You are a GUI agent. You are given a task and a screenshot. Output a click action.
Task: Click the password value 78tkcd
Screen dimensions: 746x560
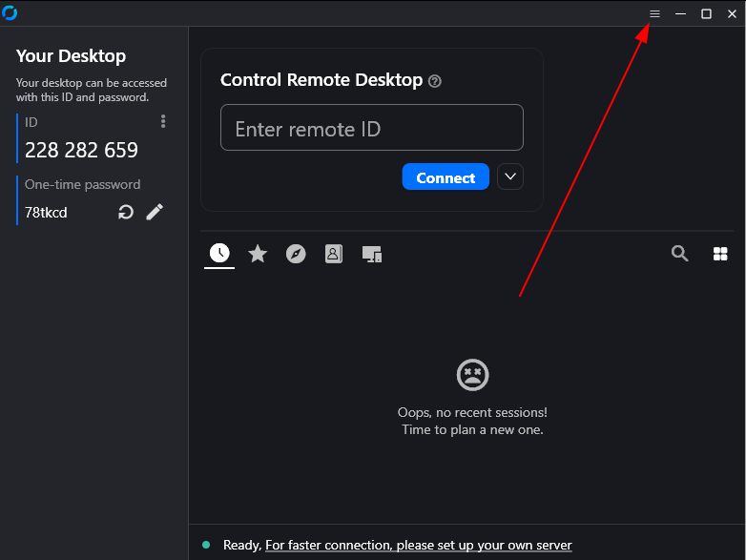[46, 213]
